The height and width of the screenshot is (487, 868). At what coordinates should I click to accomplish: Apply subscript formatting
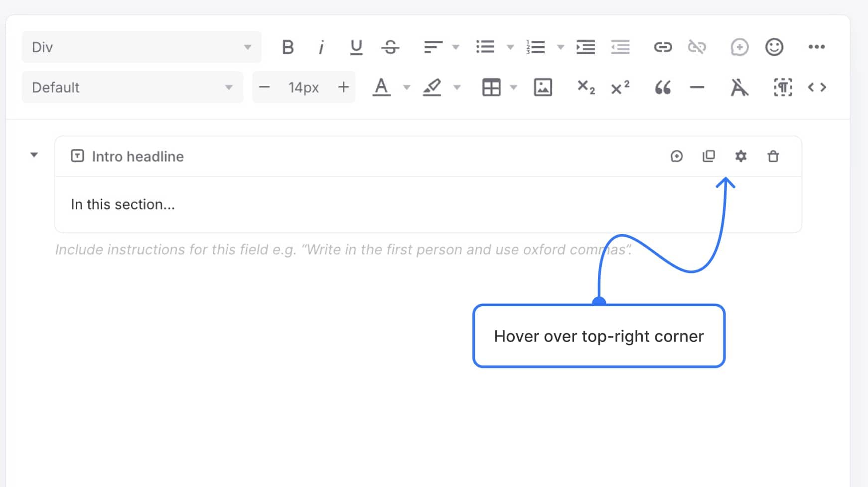[x=586, y=87]
